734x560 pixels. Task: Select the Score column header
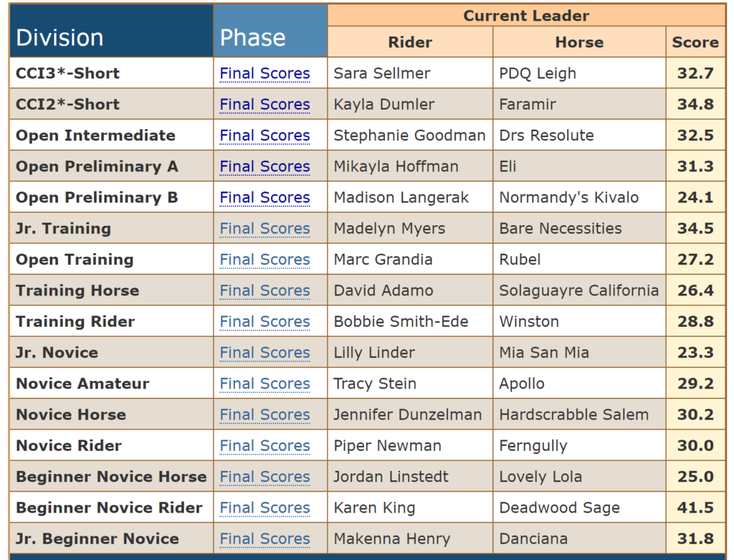tap(695, 42)
